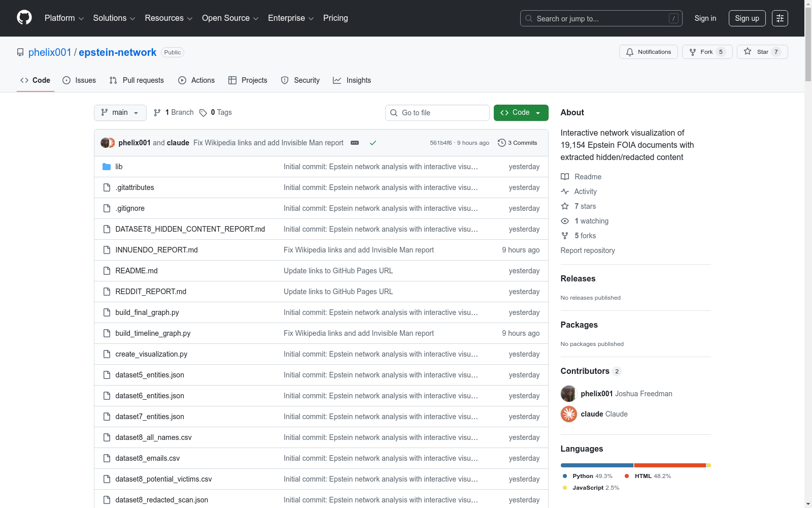Open the GitHub home logo

pos(24,18)
